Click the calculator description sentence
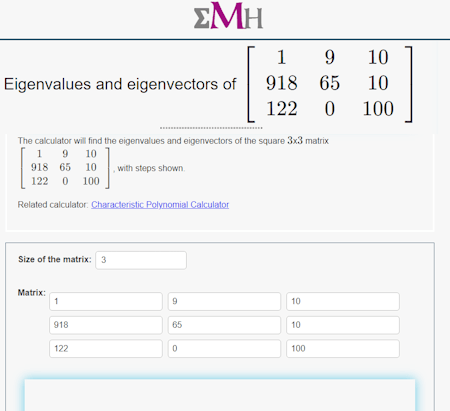Viewport: 450px width, 411px height. 173,141
